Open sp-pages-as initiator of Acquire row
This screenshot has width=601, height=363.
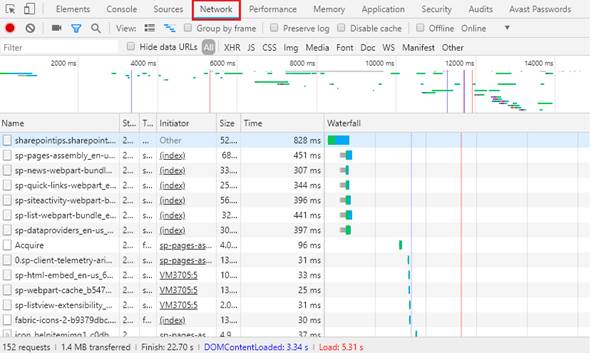[x=186, y=245]
